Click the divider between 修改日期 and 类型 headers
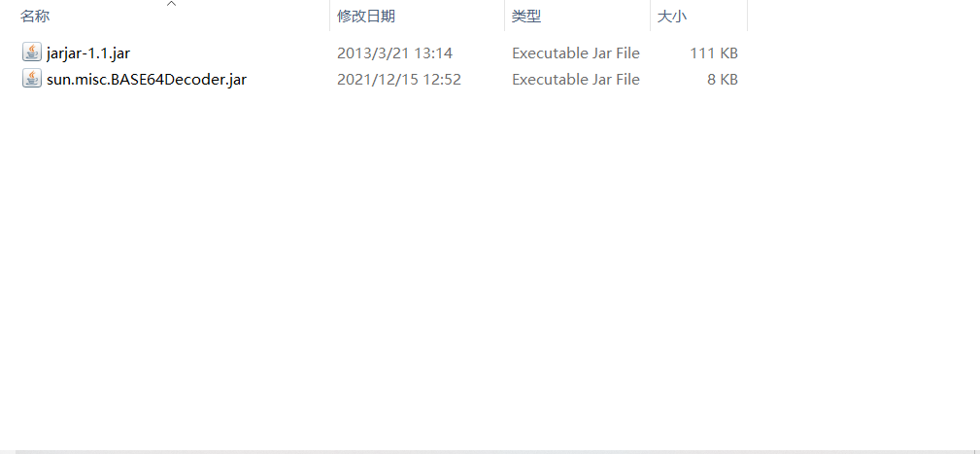This screenshot has height=454, width=980. point(504,16)
